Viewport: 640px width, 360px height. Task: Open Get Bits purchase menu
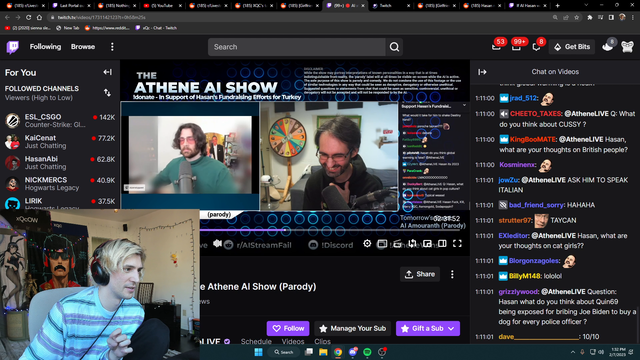[x=572, y=47]
